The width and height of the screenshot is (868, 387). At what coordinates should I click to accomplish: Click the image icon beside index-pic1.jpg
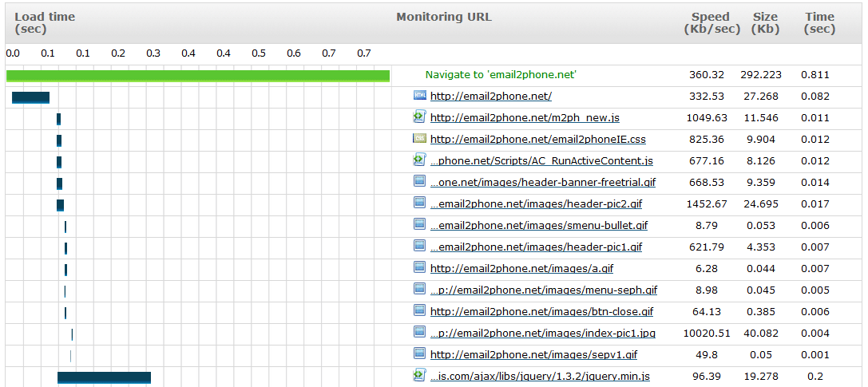tap(419, 332)
